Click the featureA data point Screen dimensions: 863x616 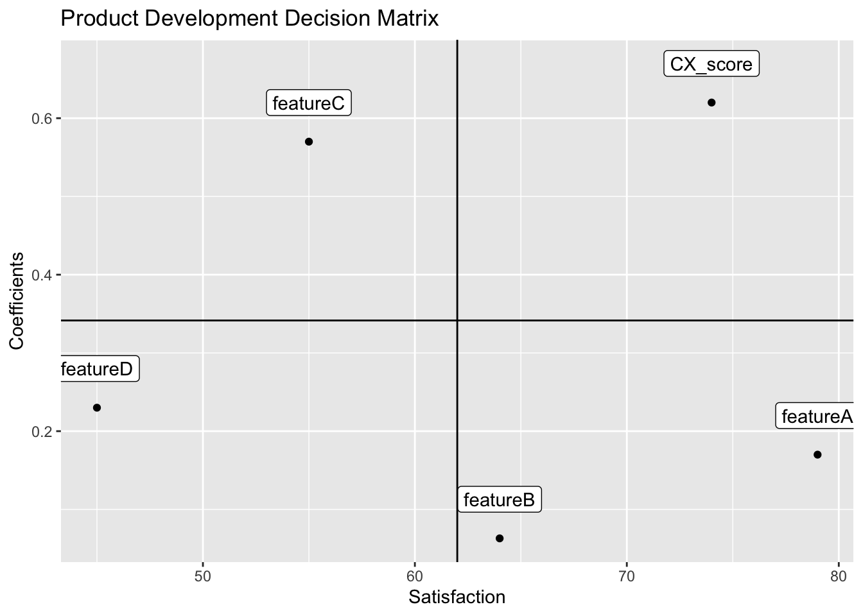817,455
